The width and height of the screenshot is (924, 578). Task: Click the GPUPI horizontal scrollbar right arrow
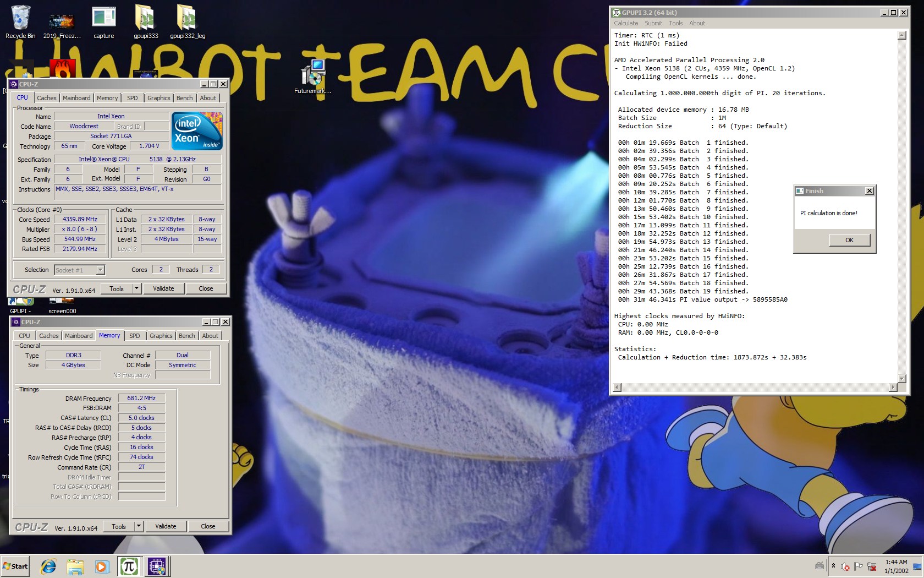click(x=893, y=388)
